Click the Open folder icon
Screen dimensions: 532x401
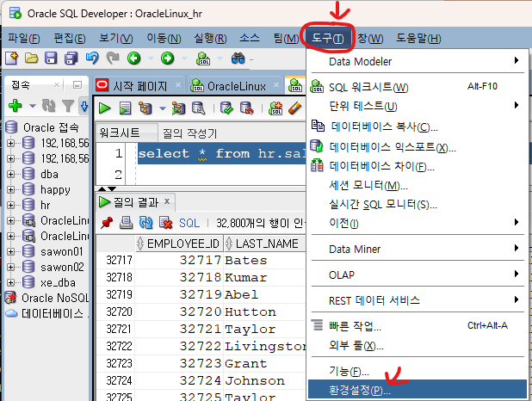tap(31, 59)
